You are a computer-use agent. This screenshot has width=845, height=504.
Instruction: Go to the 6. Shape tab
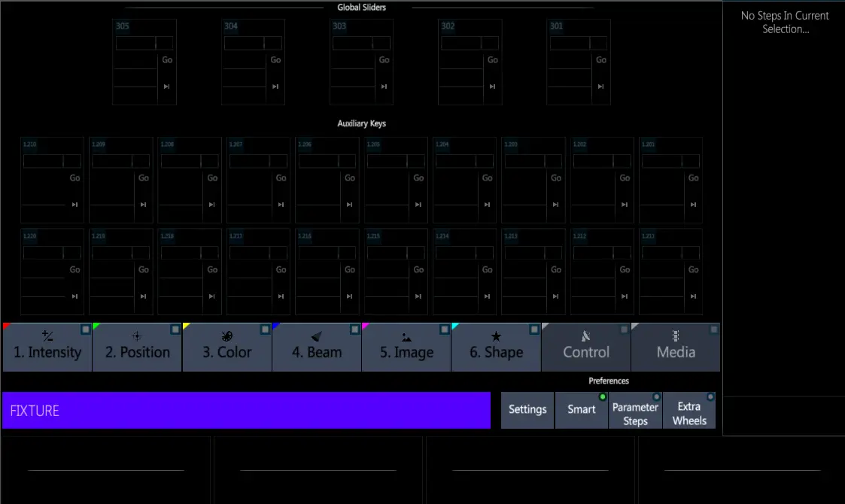(x=497, y=348)
